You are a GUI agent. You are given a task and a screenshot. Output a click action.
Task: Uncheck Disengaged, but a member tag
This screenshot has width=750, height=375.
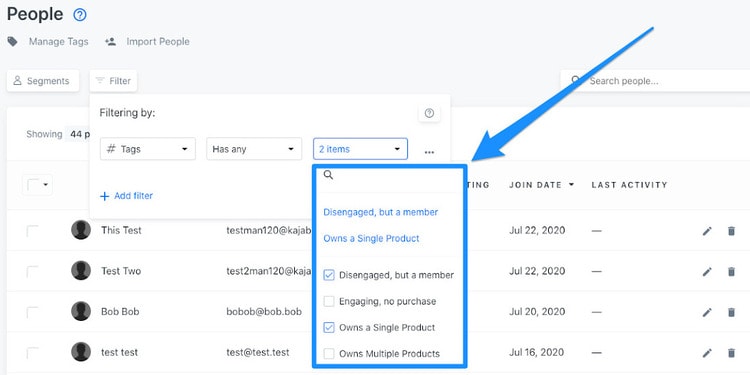click(329, 275)
